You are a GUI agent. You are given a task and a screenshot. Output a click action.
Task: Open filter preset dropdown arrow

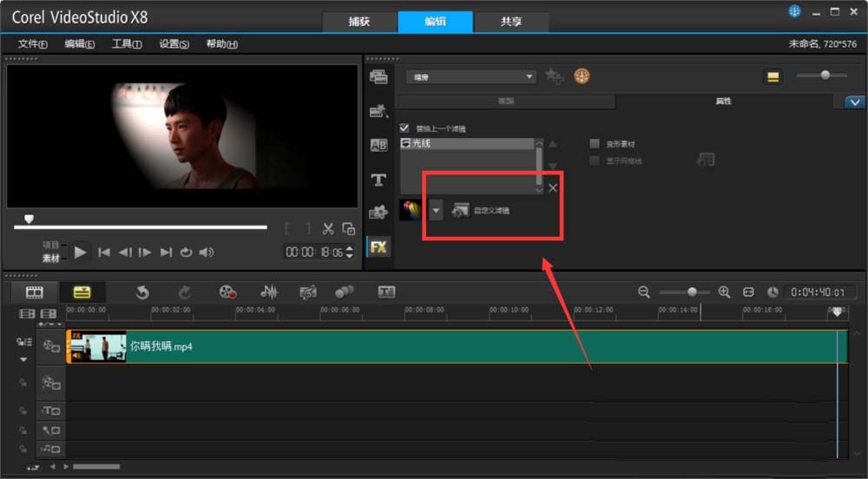[x=436, y=210]
